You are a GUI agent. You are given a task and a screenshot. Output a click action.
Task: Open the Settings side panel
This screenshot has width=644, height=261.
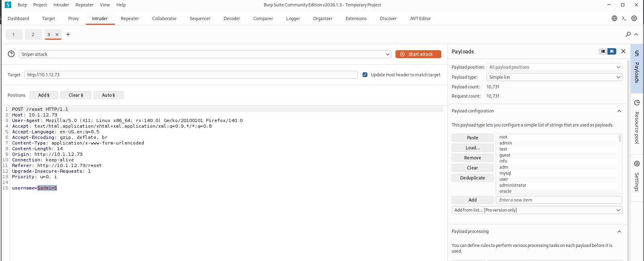point(637,176)
